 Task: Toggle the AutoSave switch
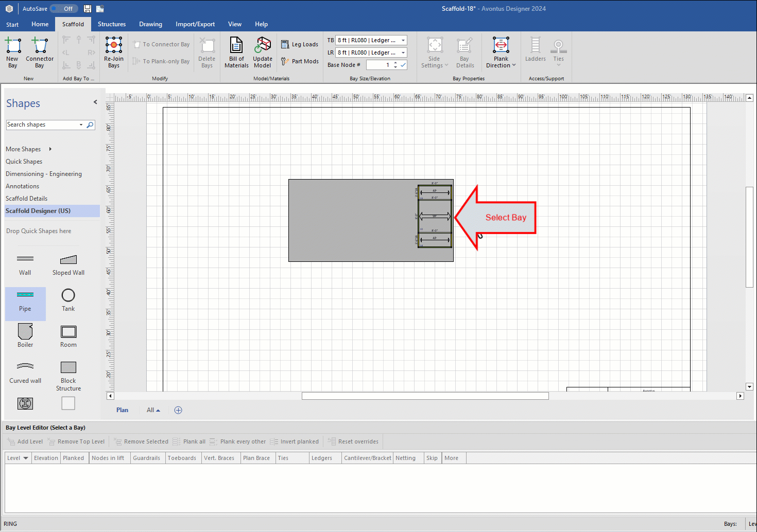64,9
